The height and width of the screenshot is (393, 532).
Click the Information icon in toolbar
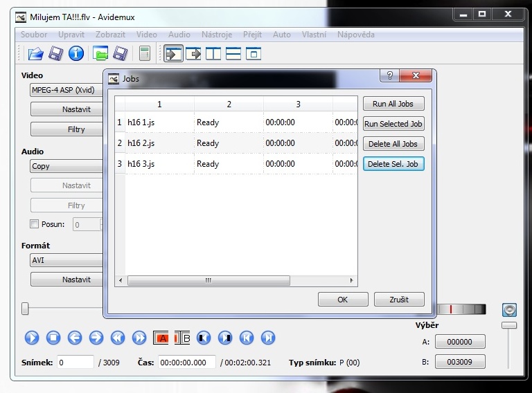click(76, 53)
